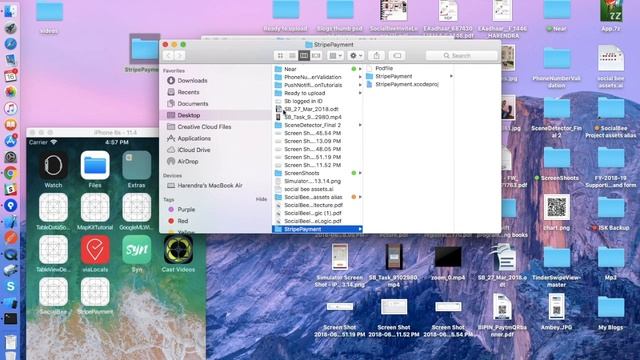Expand the Near folder arrow
Viewport: 640px width, 360px height.
pyautogui.click(x=360, y=69)
